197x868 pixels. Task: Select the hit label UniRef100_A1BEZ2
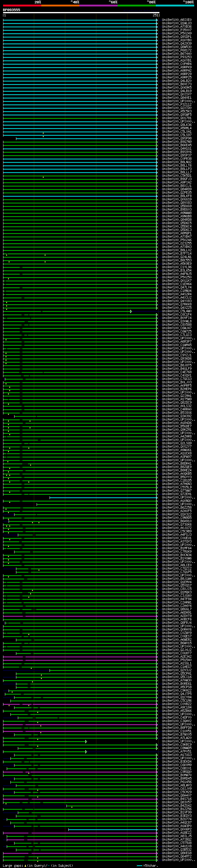click(x=177, y=833)
